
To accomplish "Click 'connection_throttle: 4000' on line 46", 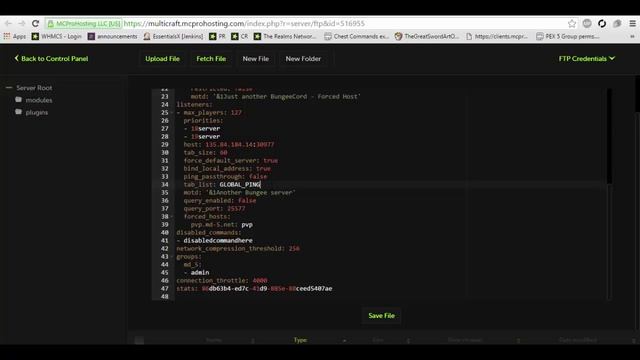I will pyautogui.click(x=222, y=281).
